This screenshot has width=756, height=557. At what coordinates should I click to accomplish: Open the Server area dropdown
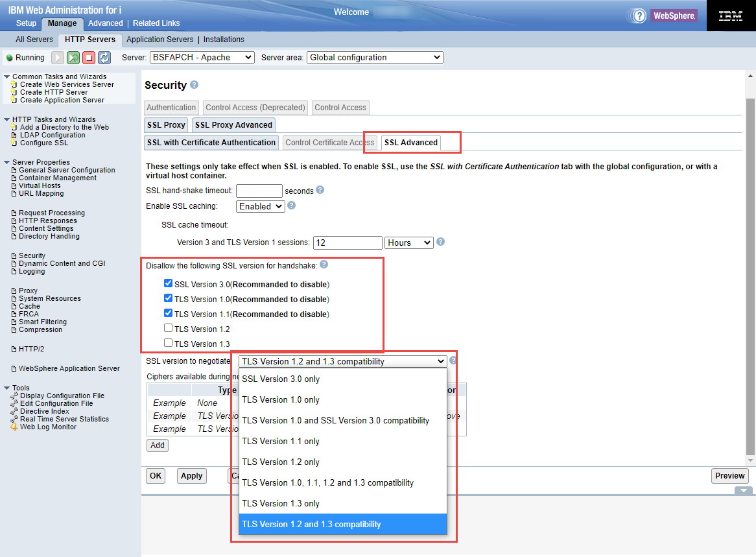pyautogui.click(x=375, y=57)
